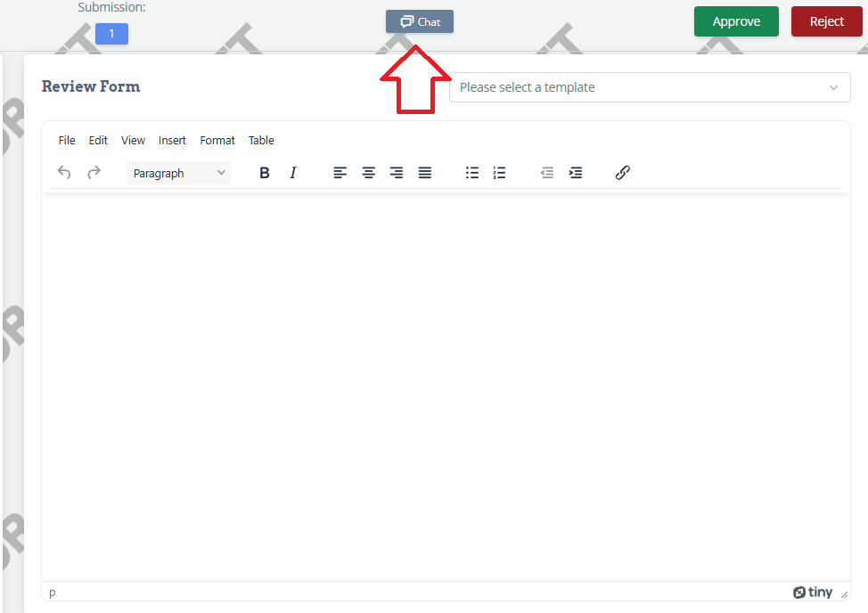This screenshot has height=613, width=868.
Task: Open the 'Please select a template' dropdown
Action: [x=650, y=87]
